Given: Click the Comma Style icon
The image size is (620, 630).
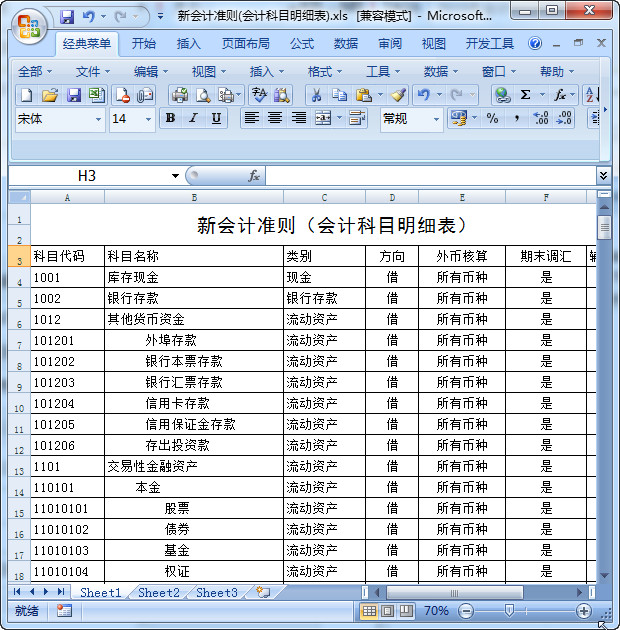Looking at the screenshot, I should 517,118.
